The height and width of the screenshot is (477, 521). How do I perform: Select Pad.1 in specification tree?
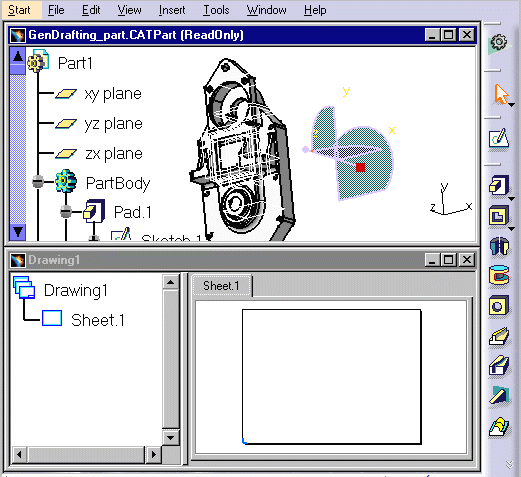coord(133,212)
